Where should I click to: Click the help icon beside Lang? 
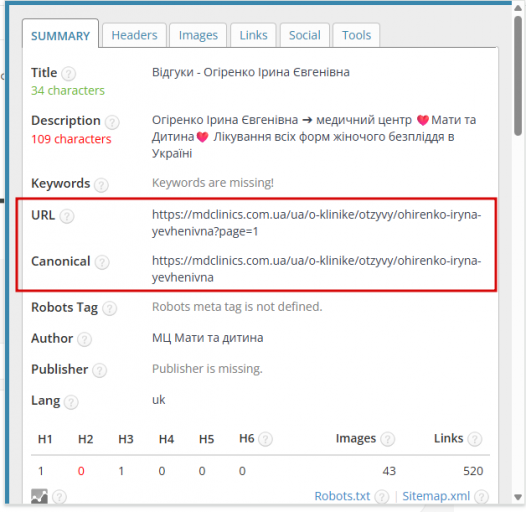click(x=71, y=402)
